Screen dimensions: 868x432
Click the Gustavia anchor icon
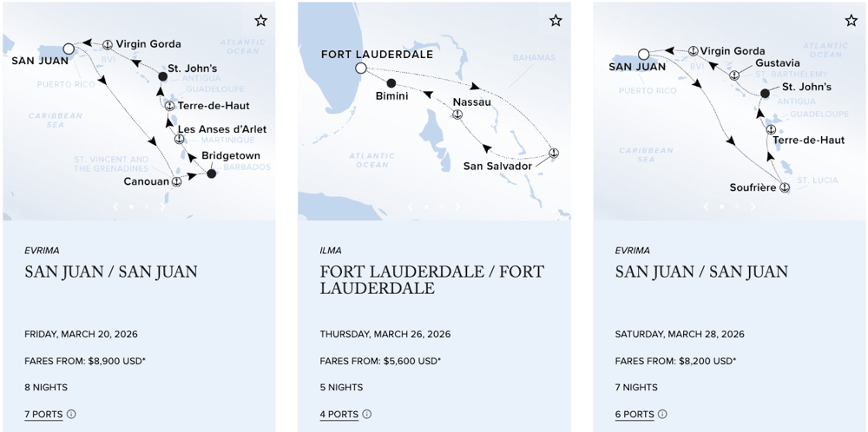point(734,75)
